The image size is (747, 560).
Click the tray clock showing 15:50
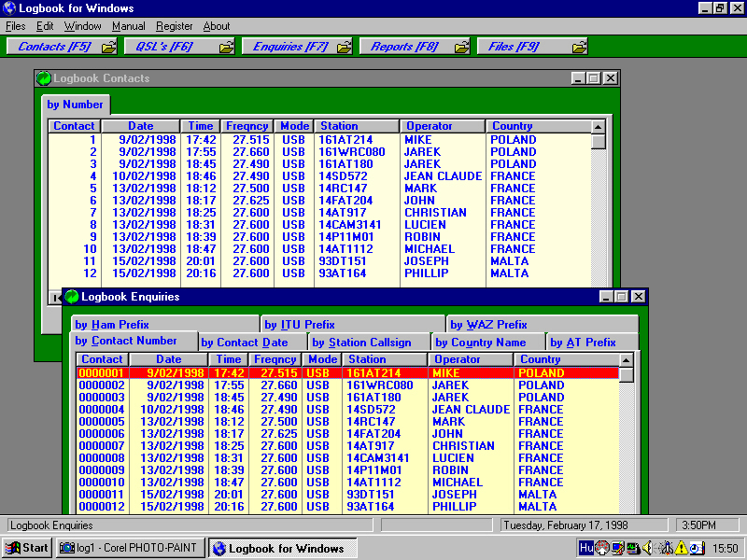point(726,549)
